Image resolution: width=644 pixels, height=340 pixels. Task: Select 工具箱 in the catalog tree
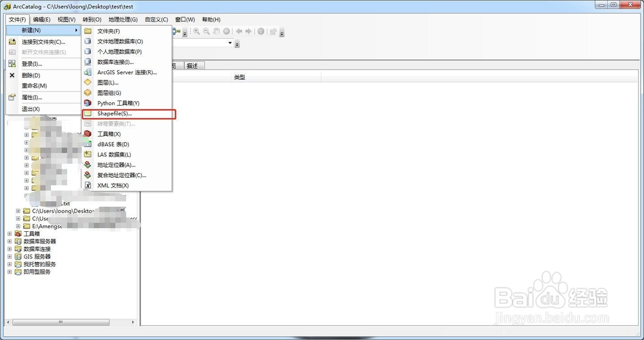click(x=32, y=234)
